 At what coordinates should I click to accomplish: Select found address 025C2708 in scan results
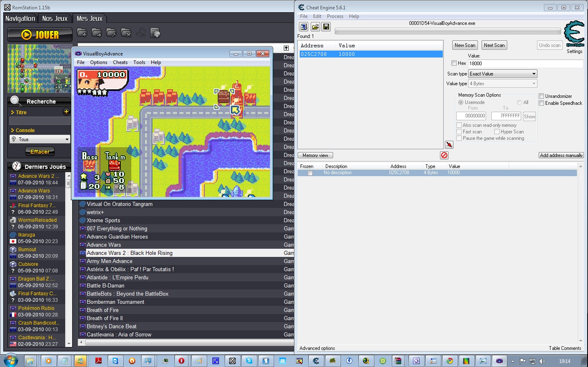371,54
